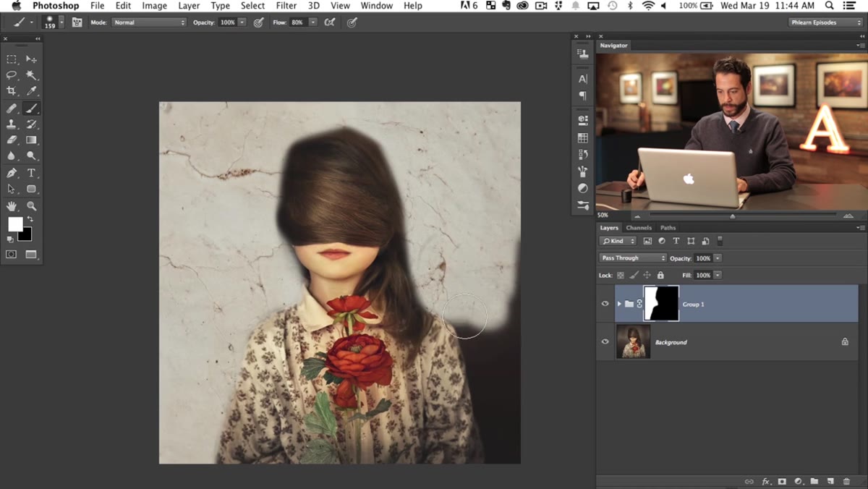Open the Pass Through blend mode dropdown
The image size is (868, 489).
633,258
